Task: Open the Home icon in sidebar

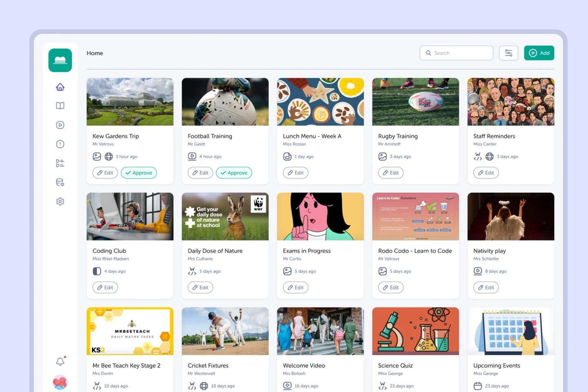Action: pos(60,87)
